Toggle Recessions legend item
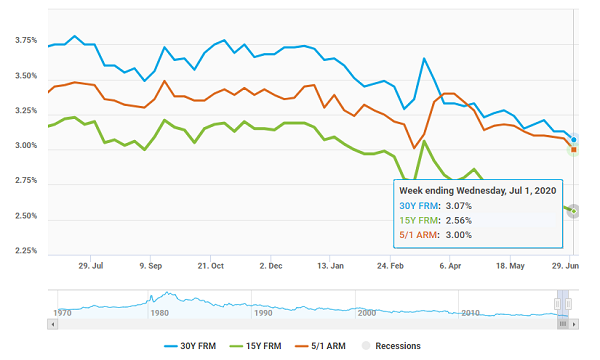The width and height of the screenshot is (600, 360). coord(391,346)
